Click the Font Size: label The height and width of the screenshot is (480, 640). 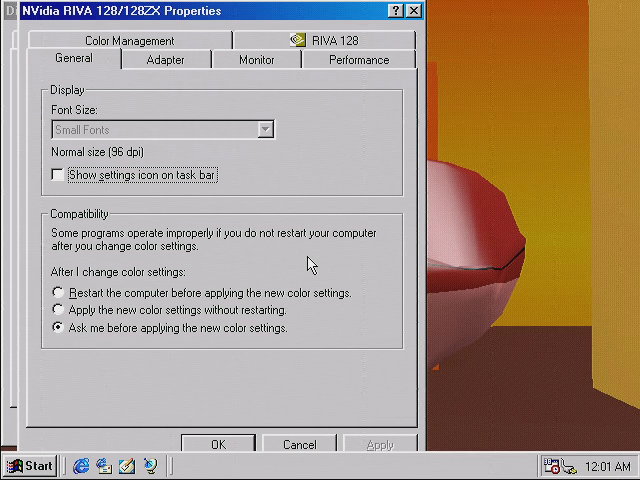tap(74, 110)
